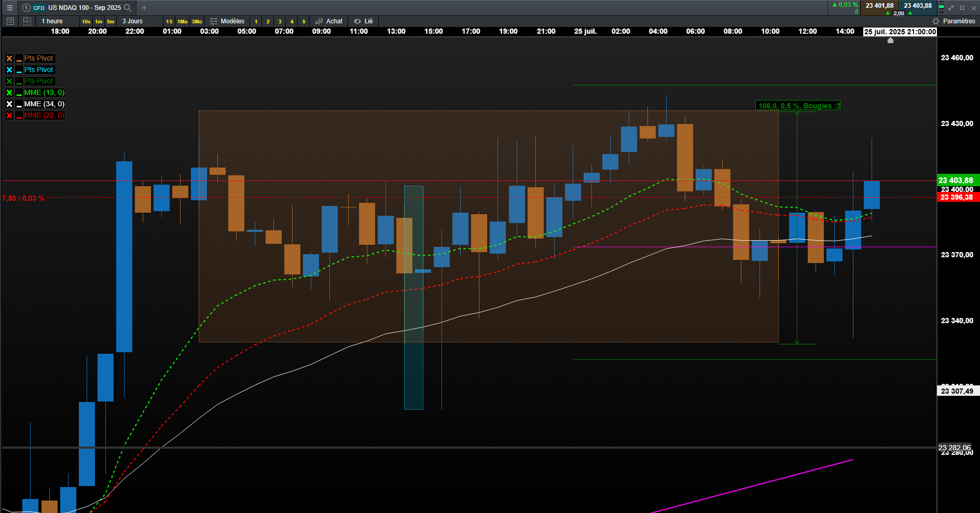Select the 1m timeframe shortcut
This screenshot has width=980, height=513.
click(99, 21)
